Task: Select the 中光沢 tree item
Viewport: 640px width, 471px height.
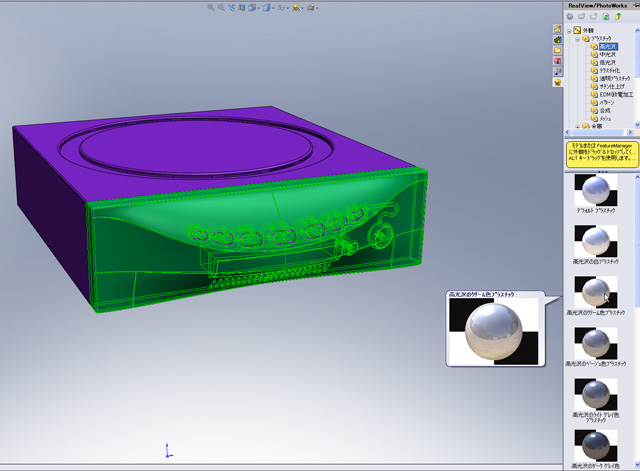Action: (608, 55)
